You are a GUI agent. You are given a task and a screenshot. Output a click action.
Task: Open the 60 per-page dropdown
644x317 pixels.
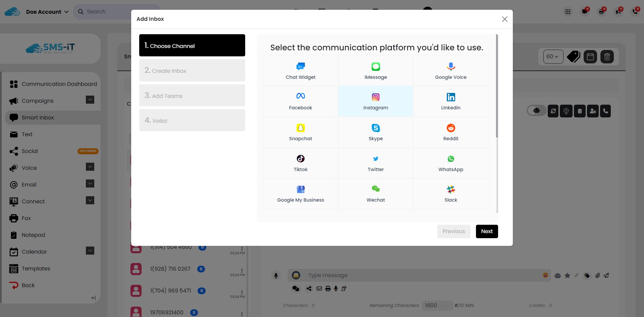(x=553, y=57)
